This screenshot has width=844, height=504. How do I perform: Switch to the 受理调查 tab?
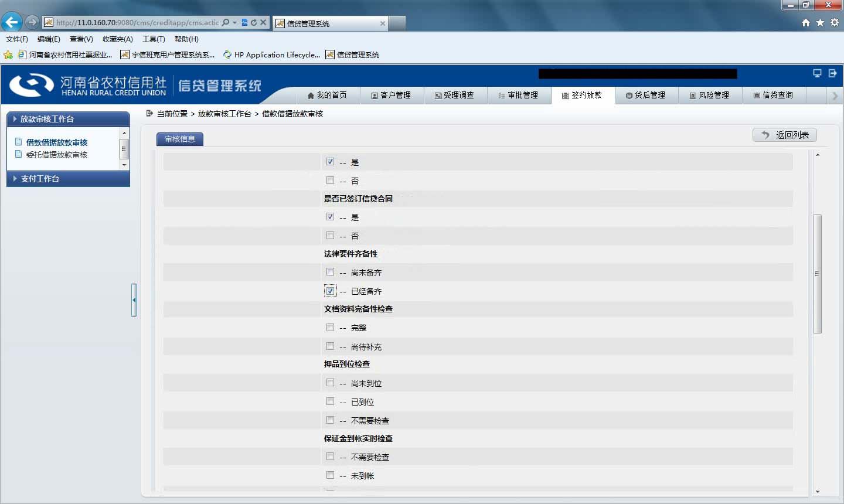455,95
